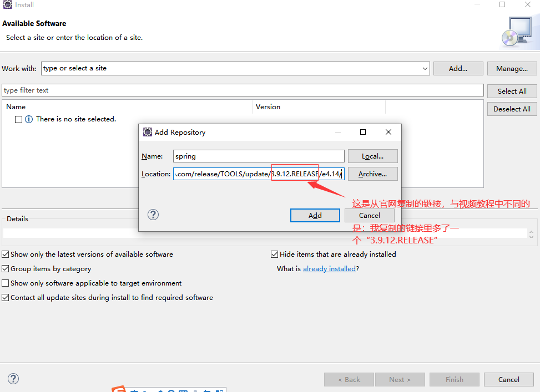Click the help icon of the Install window
Screen dimensions: 540x392
(x=13, y=379)
